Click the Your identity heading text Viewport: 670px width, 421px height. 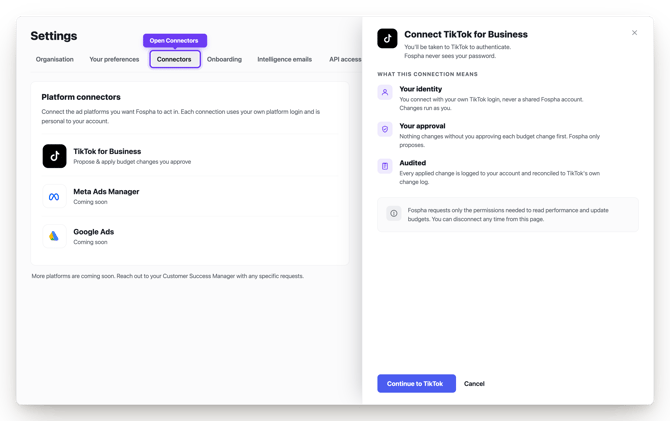[x=420, y=89]
